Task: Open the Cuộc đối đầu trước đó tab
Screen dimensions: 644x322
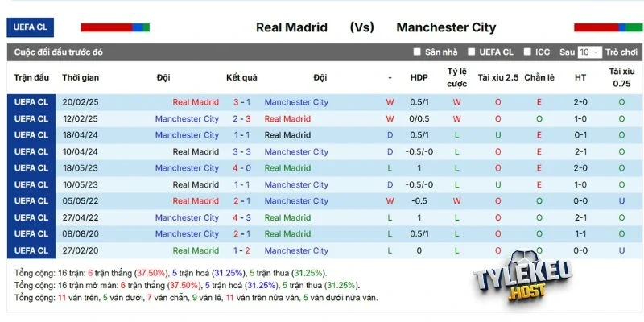Action: tap(59, 52)
